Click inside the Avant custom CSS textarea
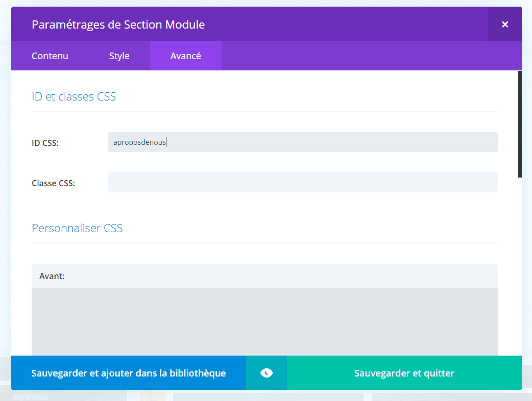The image size is (532, 401). tap(264, 321)
